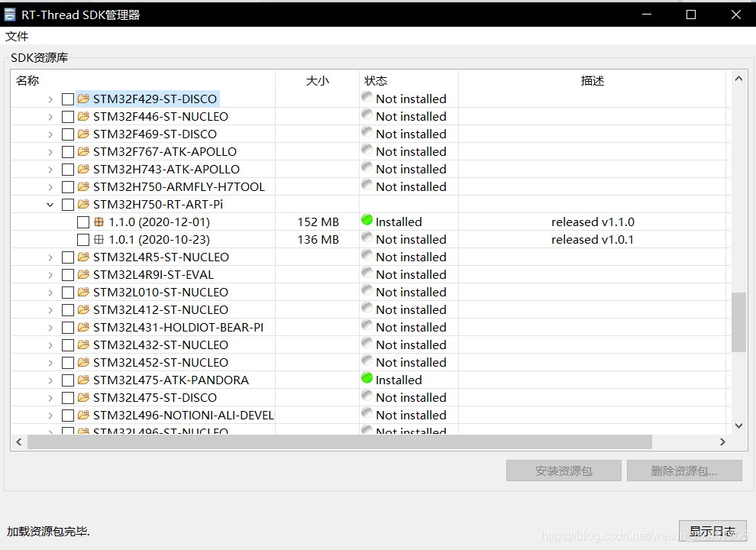Click the STM32L432-ST-NUCLEO folder icon
This screenshot has height=550, width=756.
click(x=83, y=345)
